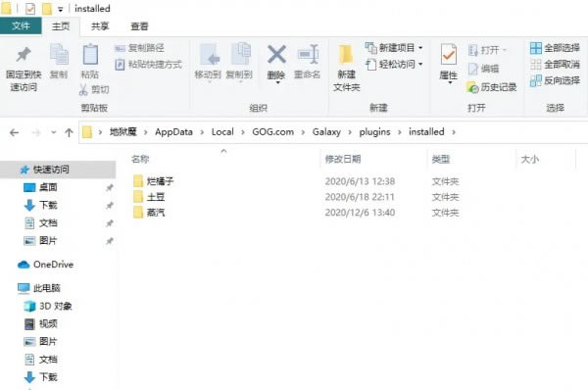The height and width of the screenshot is (390, 588).
Task: Click the Delete (删除) X icon
Action: [276, 54]
